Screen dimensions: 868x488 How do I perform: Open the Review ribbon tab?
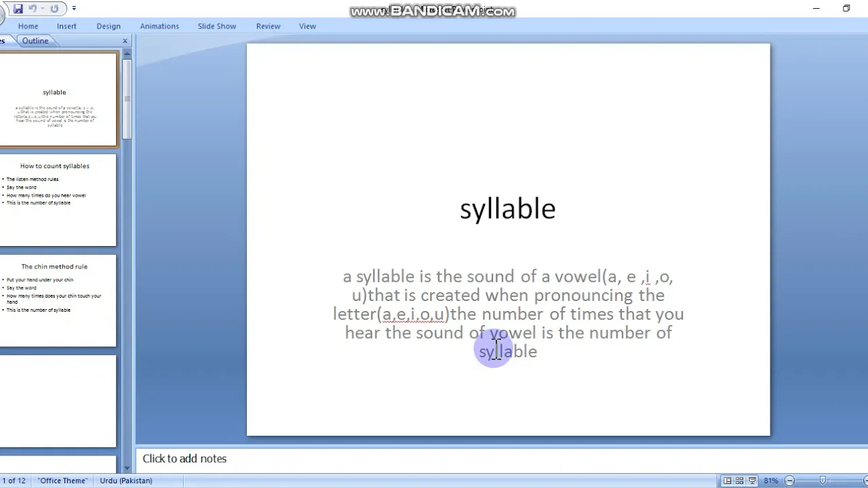(x=268, y=26)
